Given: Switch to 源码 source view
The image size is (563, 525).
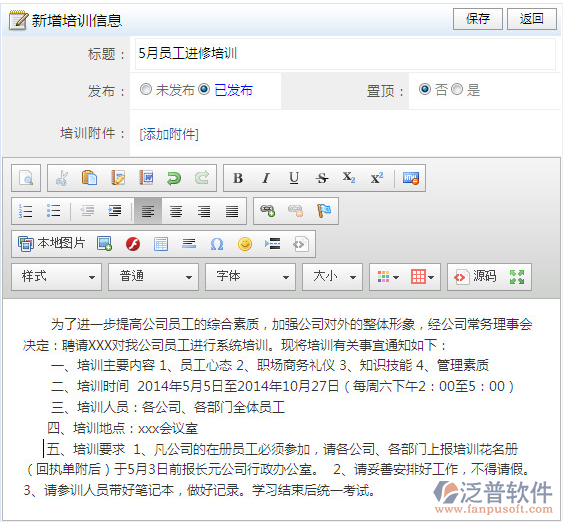Looking at the screenshot, I should (x=476, y=277).
